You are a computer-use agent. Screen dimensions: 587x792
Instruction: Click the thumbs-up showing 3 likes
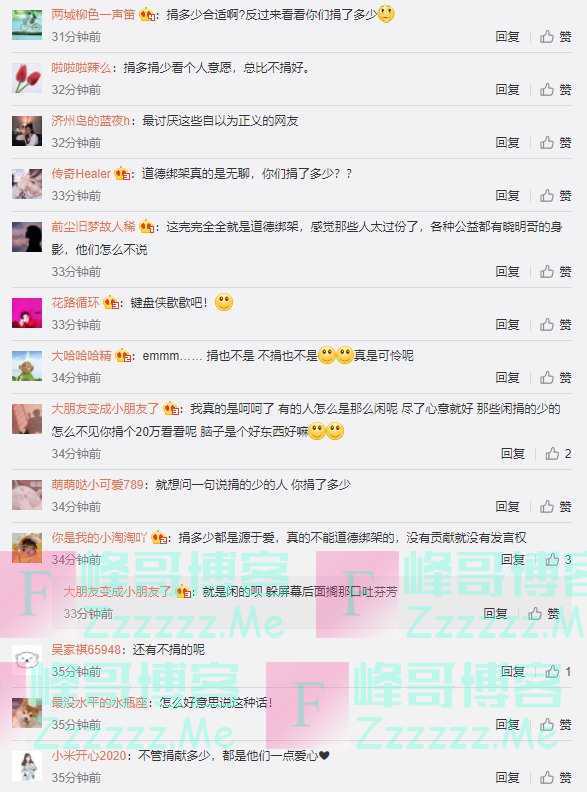pyautogui.click(x=558, y=560)
